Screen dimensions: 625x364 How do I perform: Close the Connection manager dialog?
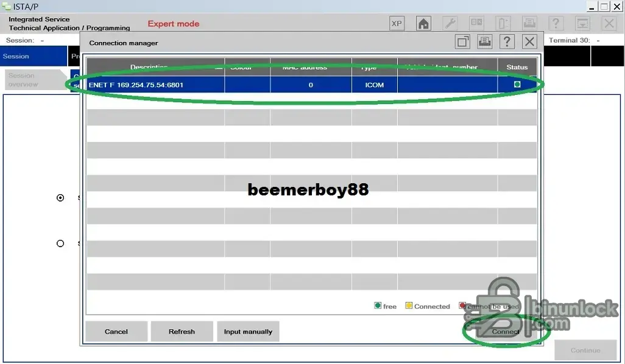[x=529, y=41]
